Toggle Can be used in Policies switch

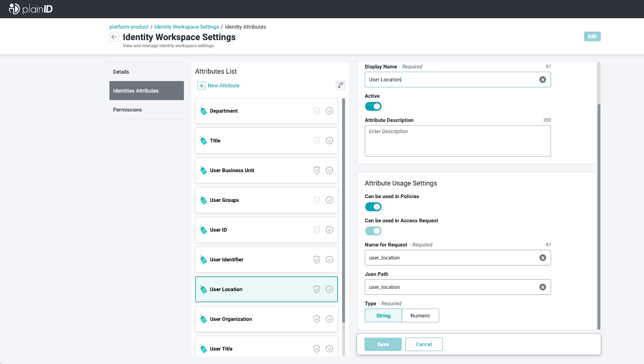pos(373,207)
